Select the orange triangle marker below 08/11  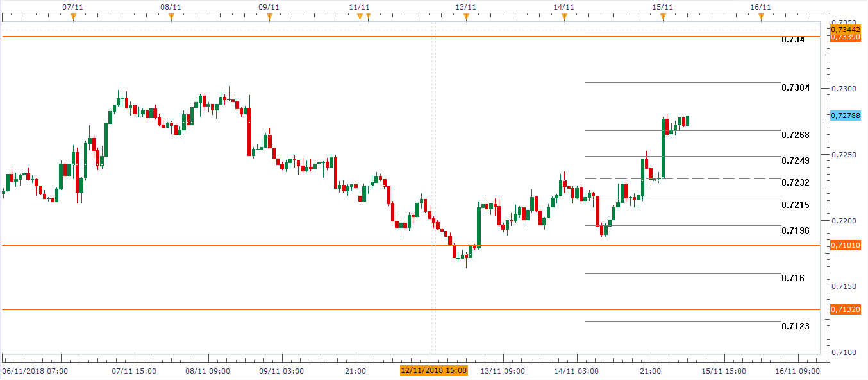click(171, 17)
